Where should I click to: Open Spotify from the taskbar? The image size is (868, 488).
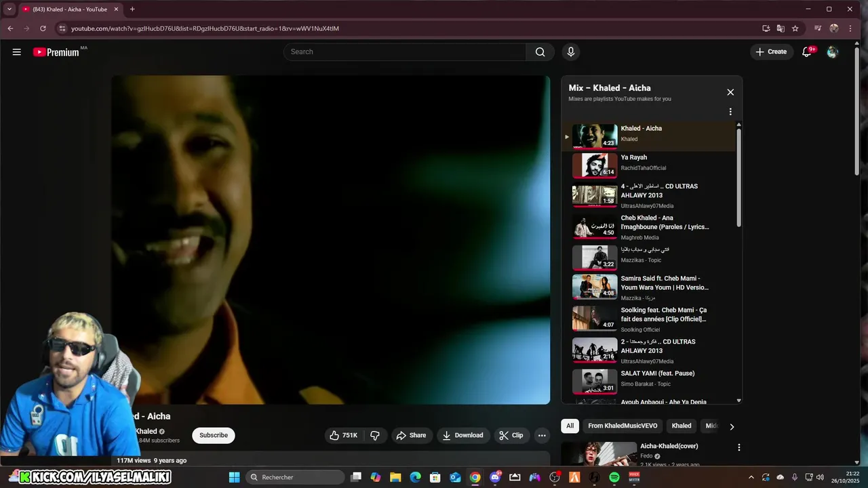coord(614,477)
